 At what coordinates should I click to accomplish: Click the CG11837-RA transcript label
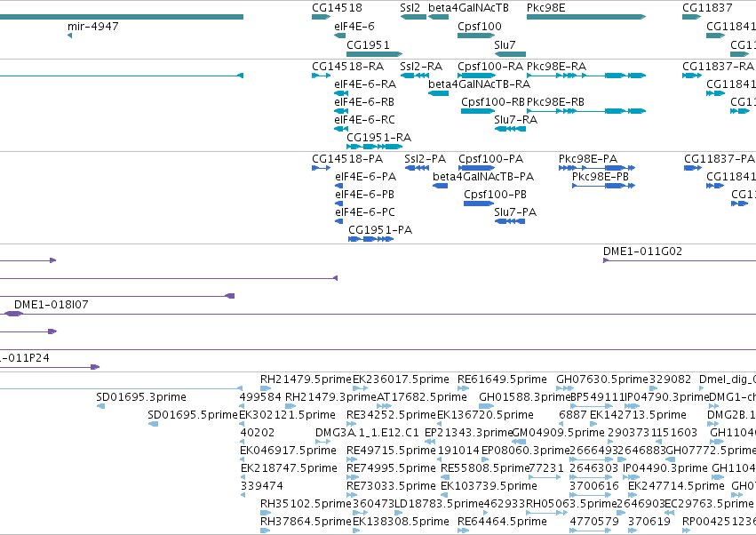[718, 67]
